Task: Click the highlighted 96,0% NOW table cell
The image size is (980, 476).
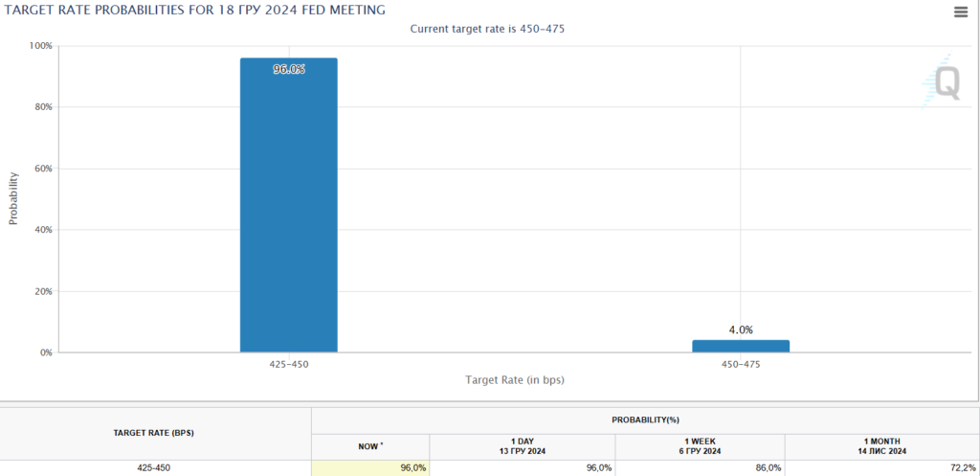Action: click(369, 468)
